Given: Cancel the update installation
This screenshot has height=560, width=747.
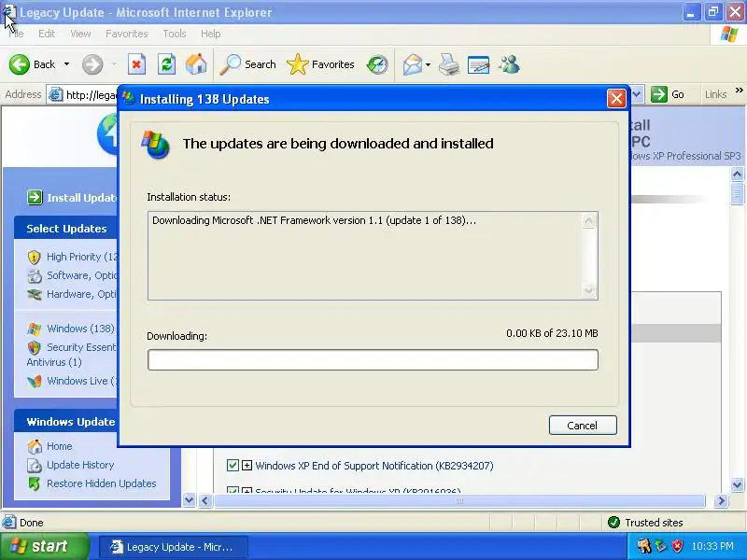Looking at the screenshot, I should pyautogui.click(x=583, y=426).
